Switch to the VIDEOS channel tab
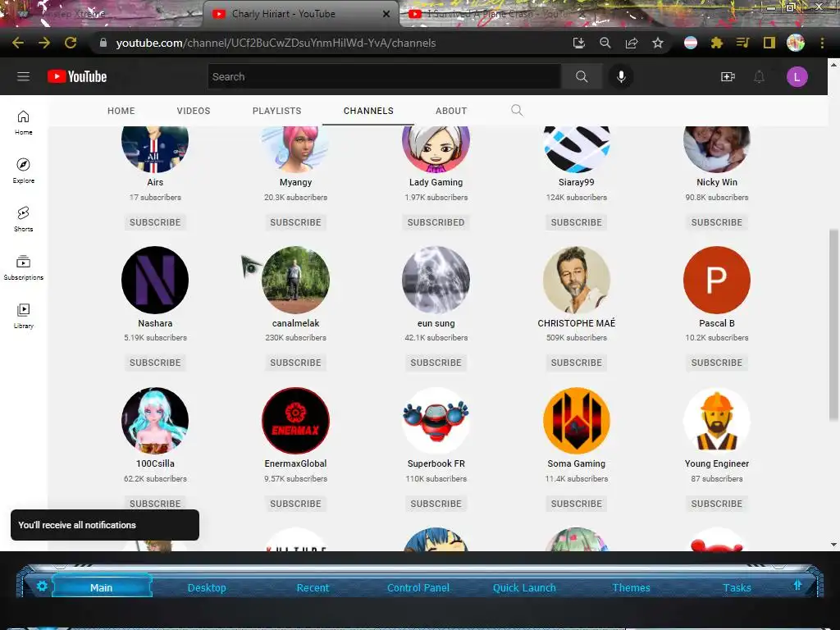 pyautogui.click(x=194, y=111)
